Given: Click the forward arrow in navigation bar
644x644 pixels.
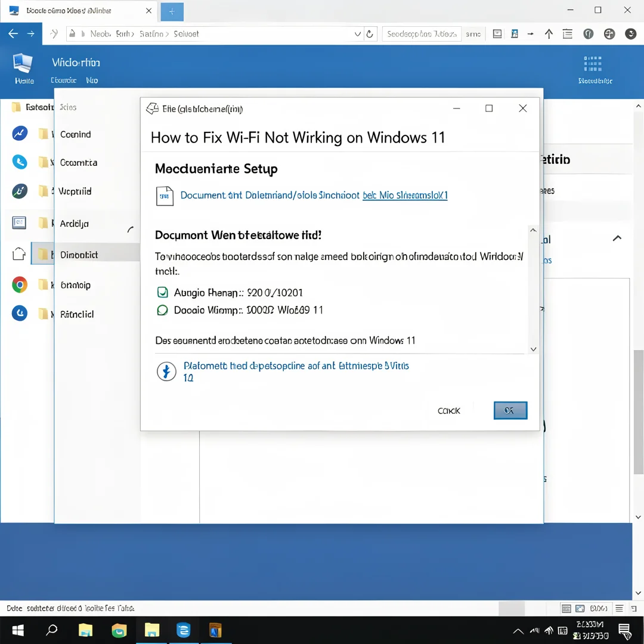Looking at the screenshot, I should tap(31, 33).
